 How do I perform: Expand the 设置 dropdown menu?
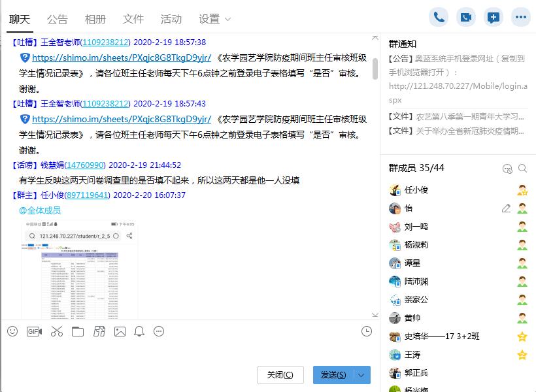[x=215, y=19]
